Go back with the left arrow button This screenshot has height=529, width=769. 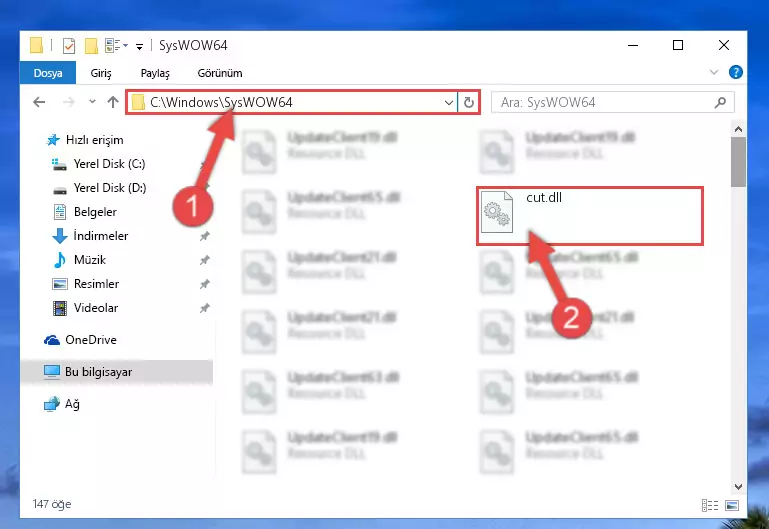coord(39,102)
